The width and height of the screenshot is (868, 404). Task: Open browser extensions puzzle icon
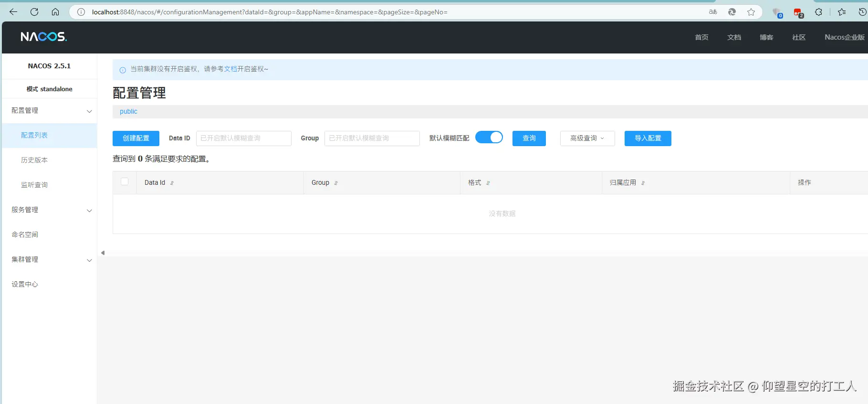coord(819,12)
